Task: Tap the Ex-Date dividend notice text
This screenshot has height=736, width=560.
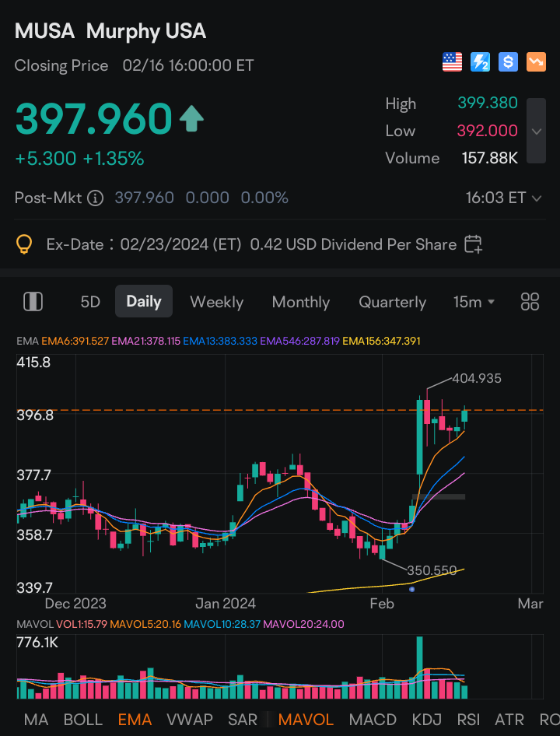Action: click(251, 244)
